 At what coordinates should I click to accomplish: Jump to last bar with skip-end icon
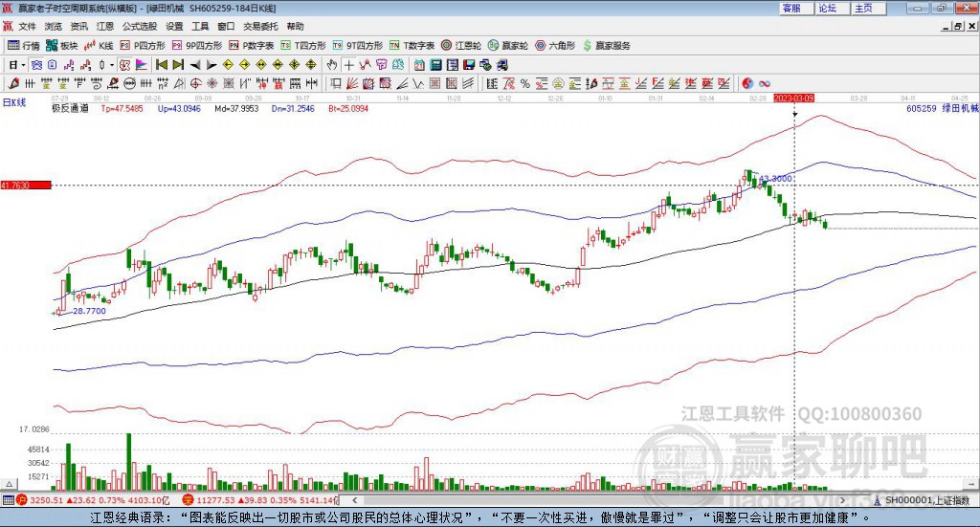pos(178,65)
